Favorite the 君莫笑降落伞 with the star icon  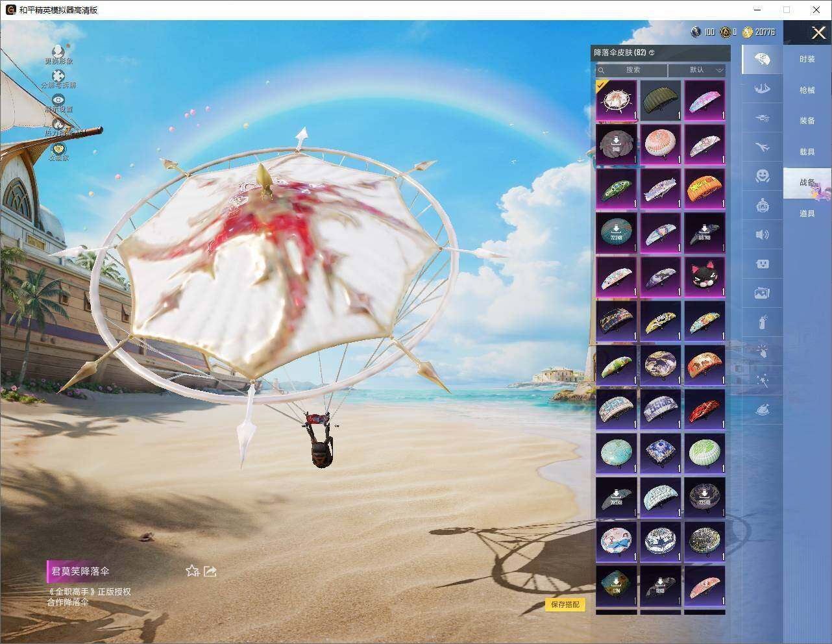(192, 571)
